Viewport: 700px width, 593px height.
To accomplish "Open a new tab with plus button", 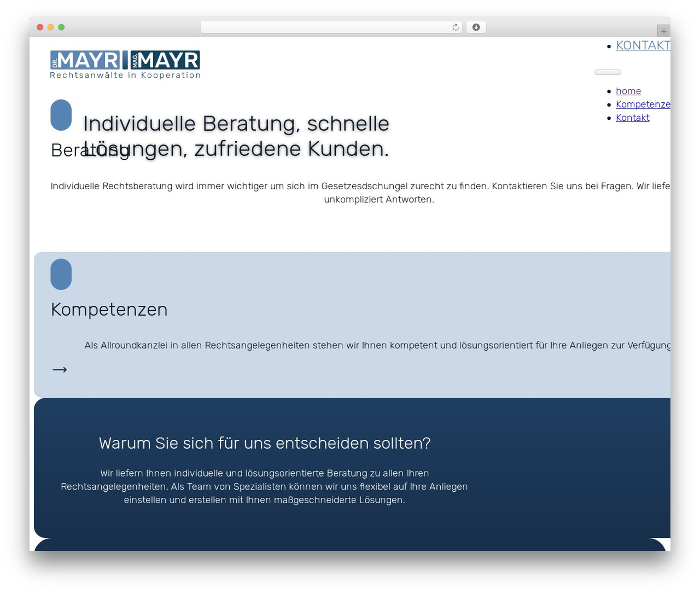I will pos(663,31).
